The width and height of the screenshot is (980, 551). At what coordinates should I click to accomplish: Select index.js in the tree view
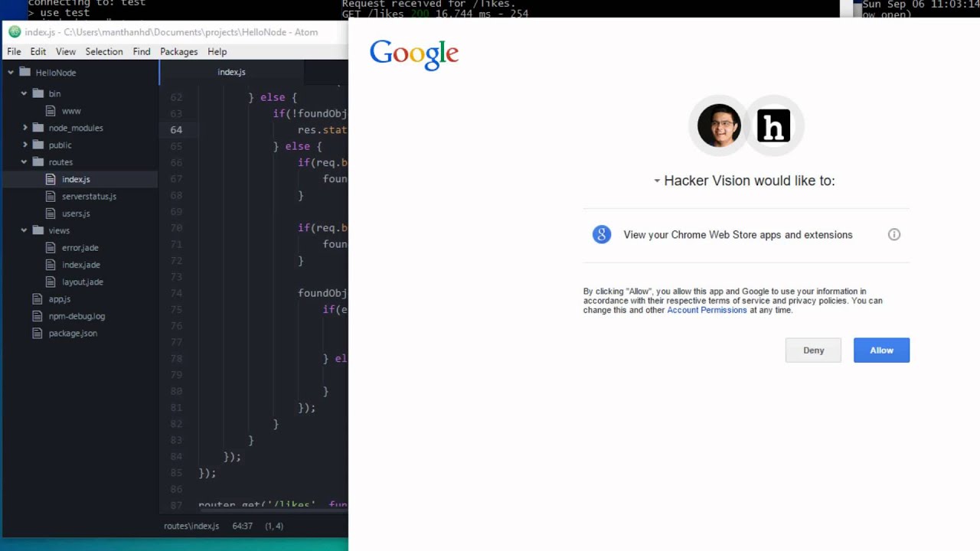77,179
